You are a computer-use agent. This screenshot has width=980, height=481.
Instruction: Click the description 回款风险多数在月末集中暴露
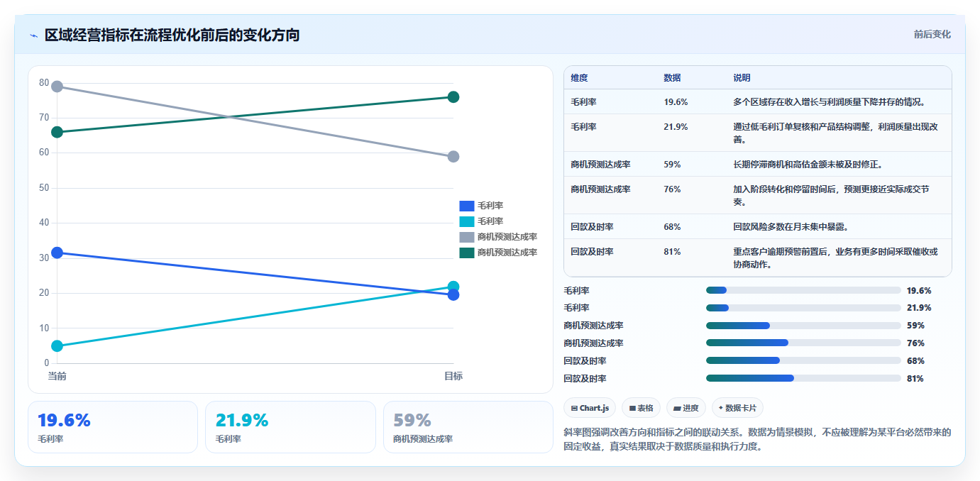[x=791, y=227]
